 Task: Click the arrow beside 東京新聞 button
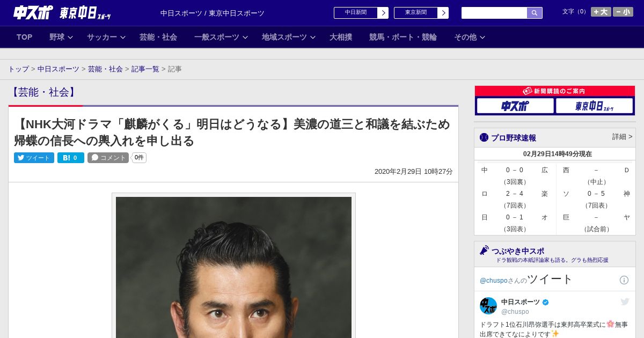click(x=443, y=13)
